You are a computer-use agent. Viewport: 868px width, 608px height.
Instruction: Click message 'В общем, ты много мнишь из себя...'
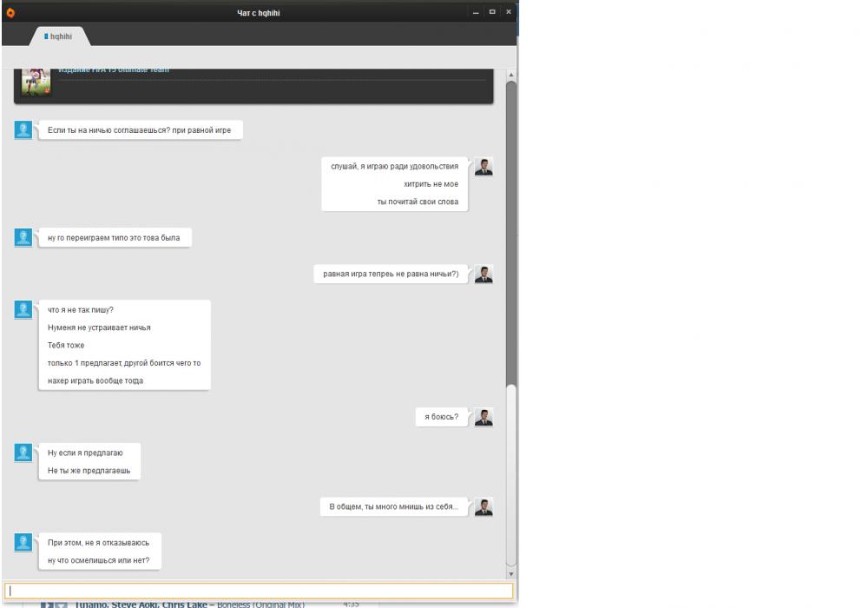[393, 506]
